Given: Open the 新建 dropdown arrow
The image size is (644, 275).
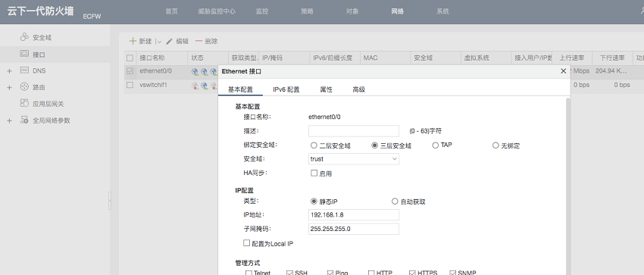Looking at the screenshot, I should (x=158, y=42).
